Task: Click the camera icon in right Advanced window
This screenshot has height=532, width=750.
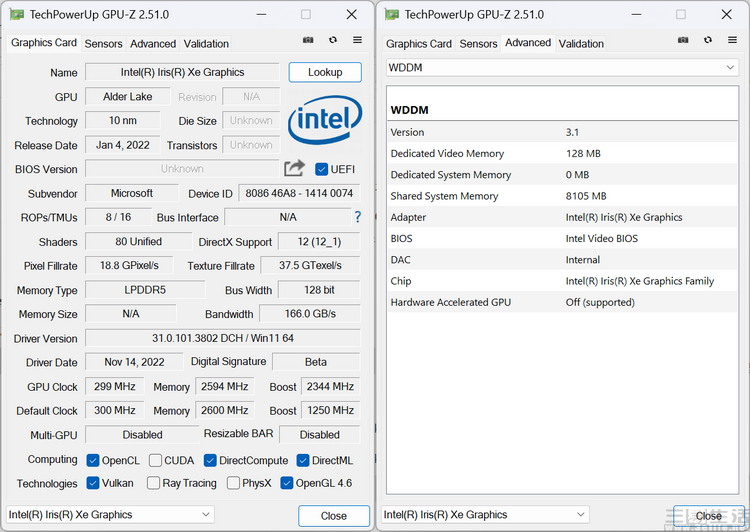Action: click(x=683, y=40)
